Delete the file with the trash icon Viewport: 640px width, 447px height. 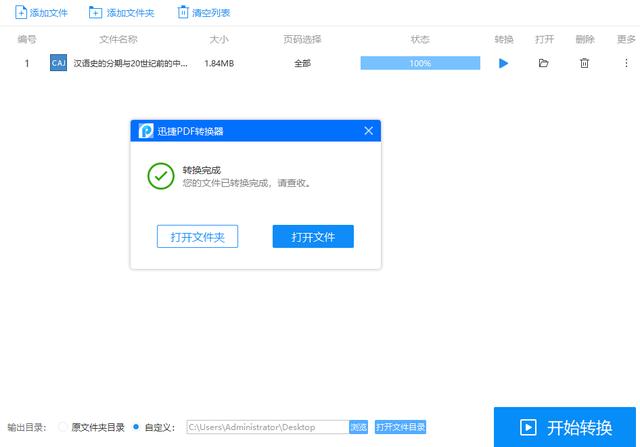click(x=584, y=63)
